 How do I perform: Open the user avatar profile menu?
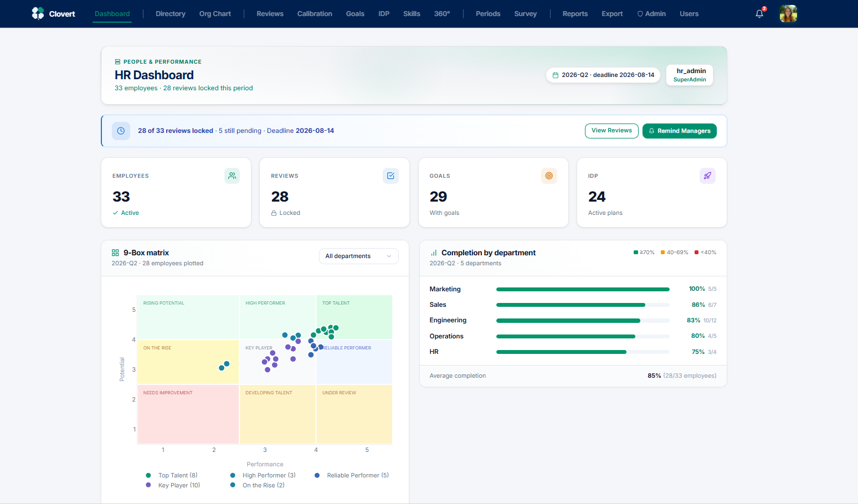point(788,14)
